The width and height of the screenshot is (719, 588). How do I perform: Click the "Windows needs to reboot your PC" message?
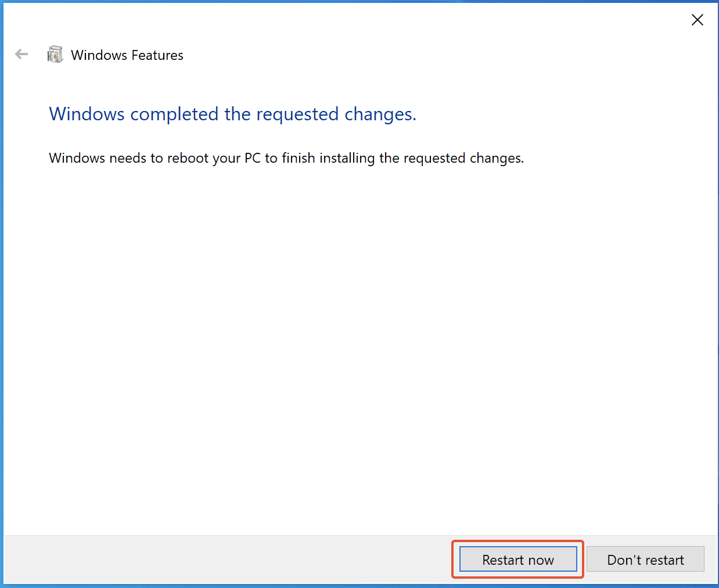click(286, 158)
